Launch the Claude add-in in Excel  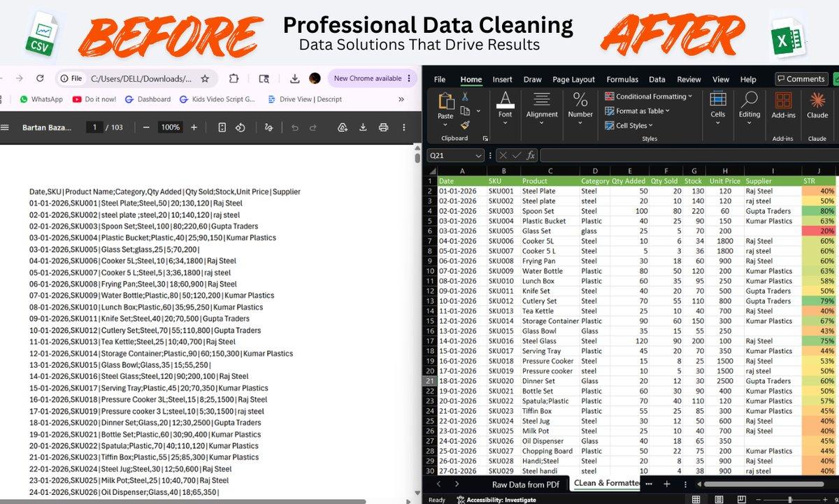[817, 105]
